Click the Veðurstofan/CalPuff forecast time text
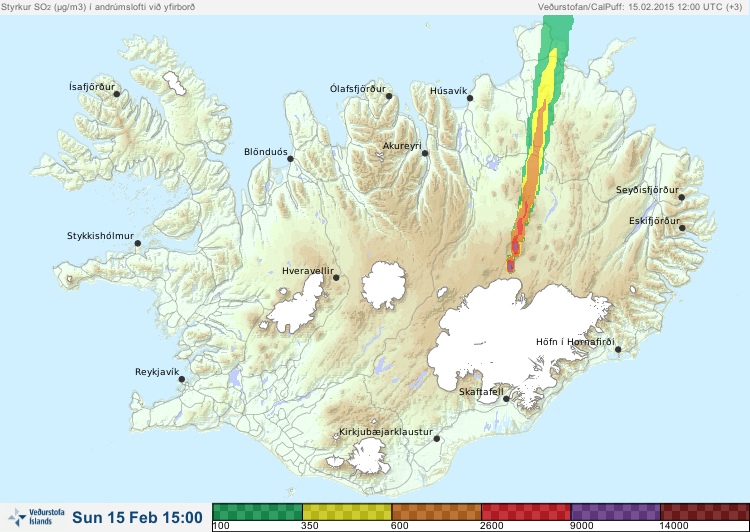This screenshot has height=532, width=750. [x=640, y=7]
